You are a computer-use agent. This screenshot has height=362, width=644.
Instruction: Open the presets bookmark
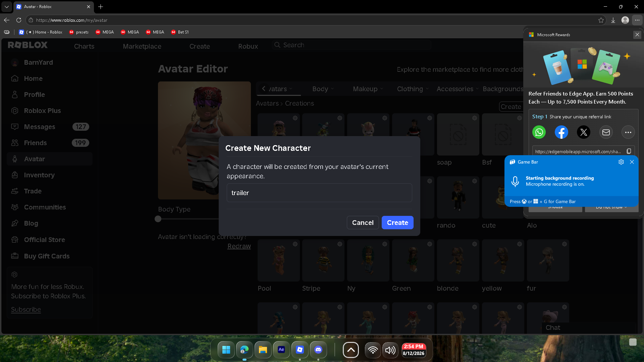coord(79,32)
